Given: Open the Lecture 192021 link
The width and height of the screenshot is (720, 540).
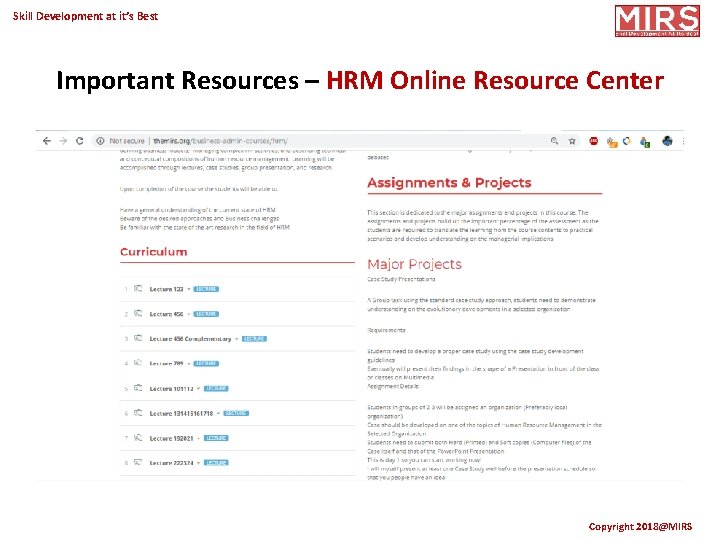Looking at the screenshot, I should (171, 439).
